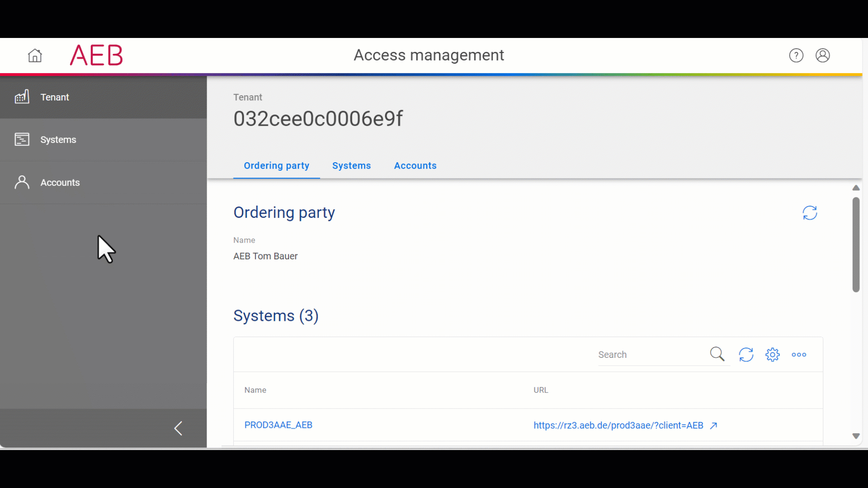Go to Accounts in the sidebar

click(60, 183)
